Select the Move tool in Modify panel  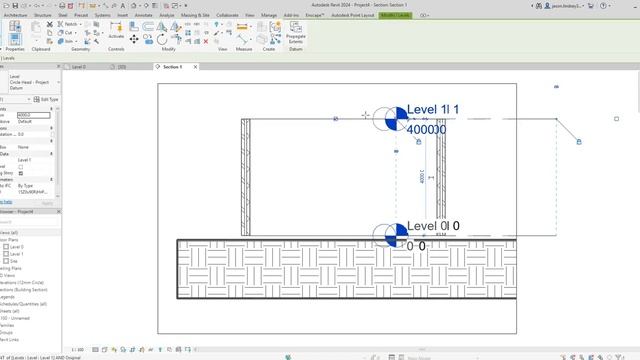point(134,39)
